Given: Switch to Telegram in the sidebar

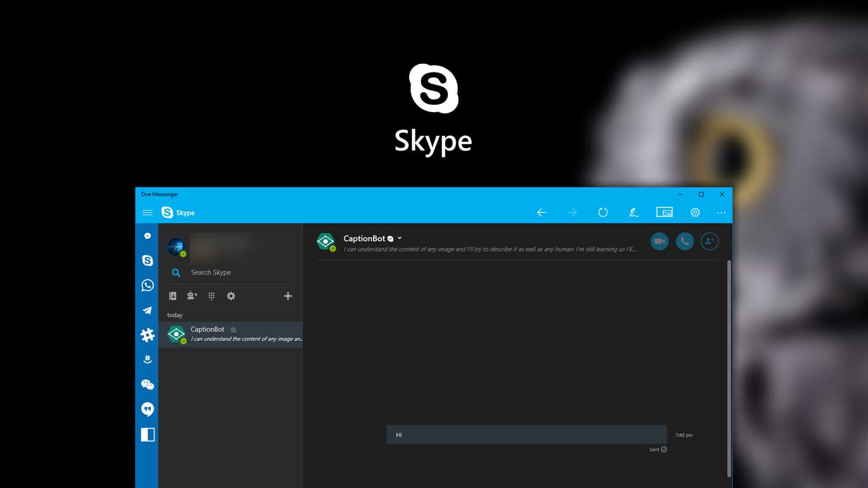Looking at the screenshot, I should coord(147,310).
